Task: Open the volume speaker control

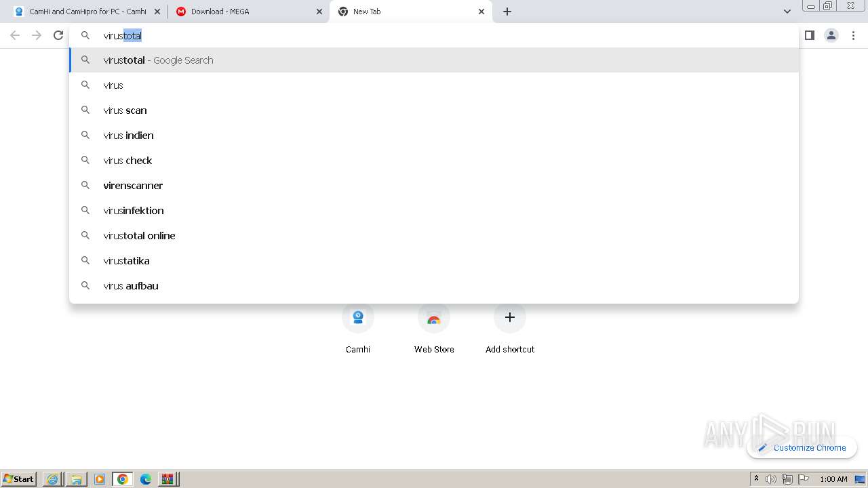Action: coord(771,479)
